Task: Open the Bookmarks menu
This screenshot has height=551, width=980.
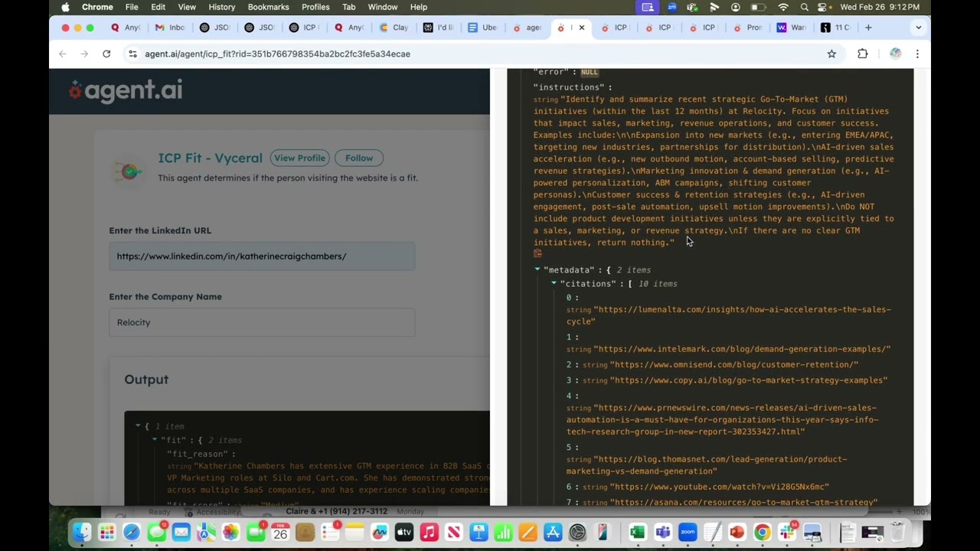Action: tap(268, 7)
